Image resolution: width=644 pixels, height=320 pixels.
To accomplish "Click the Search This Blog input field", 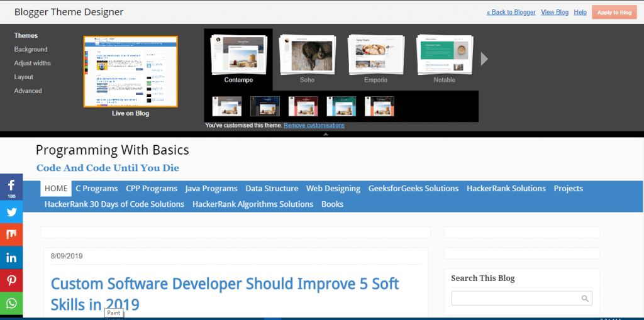I will tap(521, 299).
